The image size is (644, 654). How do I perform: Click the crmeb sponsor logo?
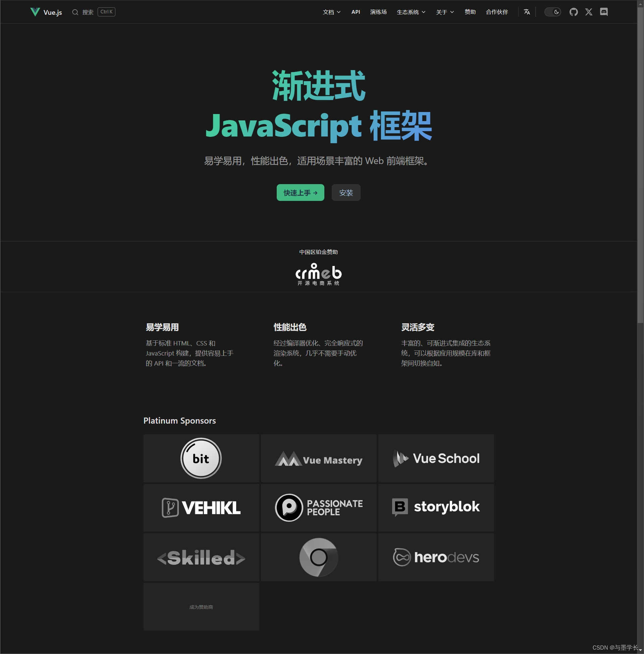pos(318,274)
